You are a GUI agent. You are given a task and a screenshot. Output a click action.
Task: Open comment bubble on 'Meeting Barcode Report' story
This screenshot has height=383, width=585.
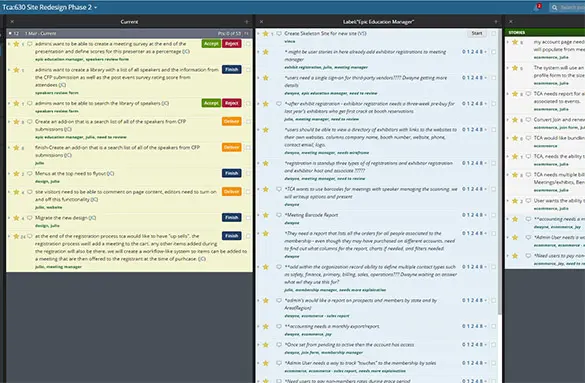(x=279, y=215)
